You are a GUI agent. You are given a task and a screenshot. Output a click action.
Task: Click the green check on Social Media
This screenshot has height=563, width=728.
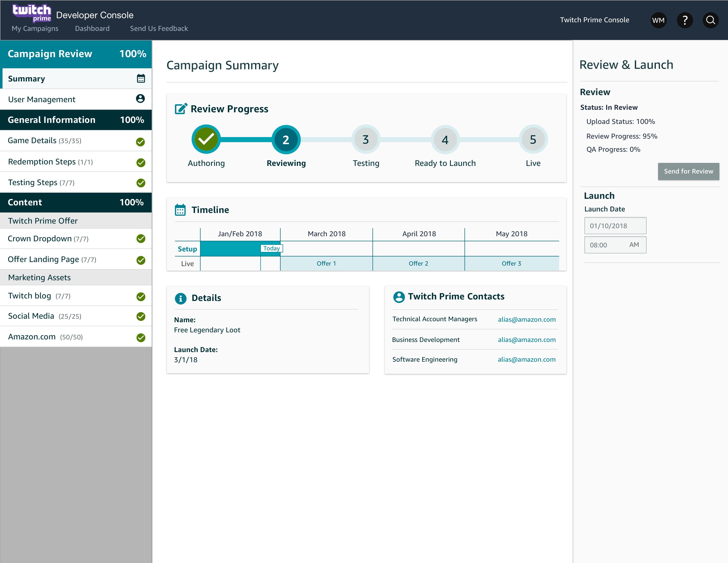click(141, 316)
